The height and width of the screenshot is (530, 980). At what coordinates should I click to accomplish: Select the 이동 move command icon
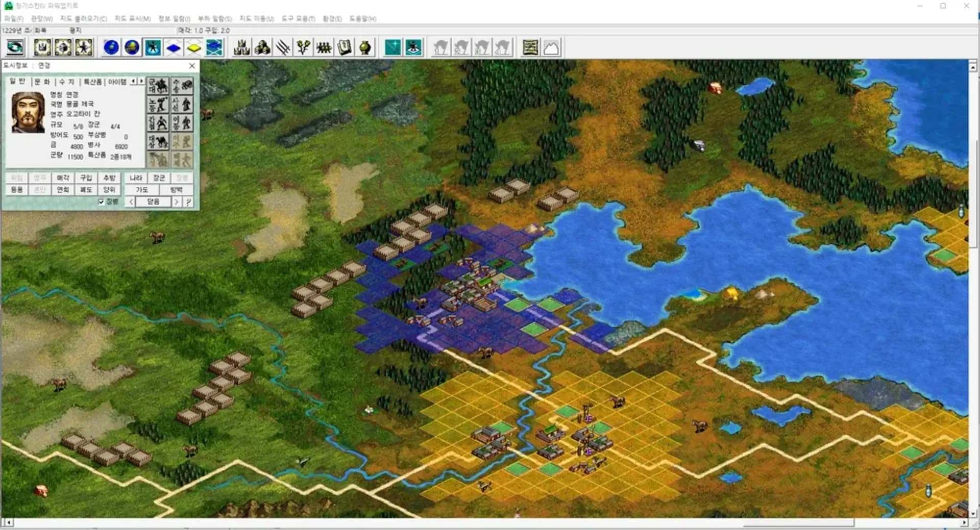[182, 123]
